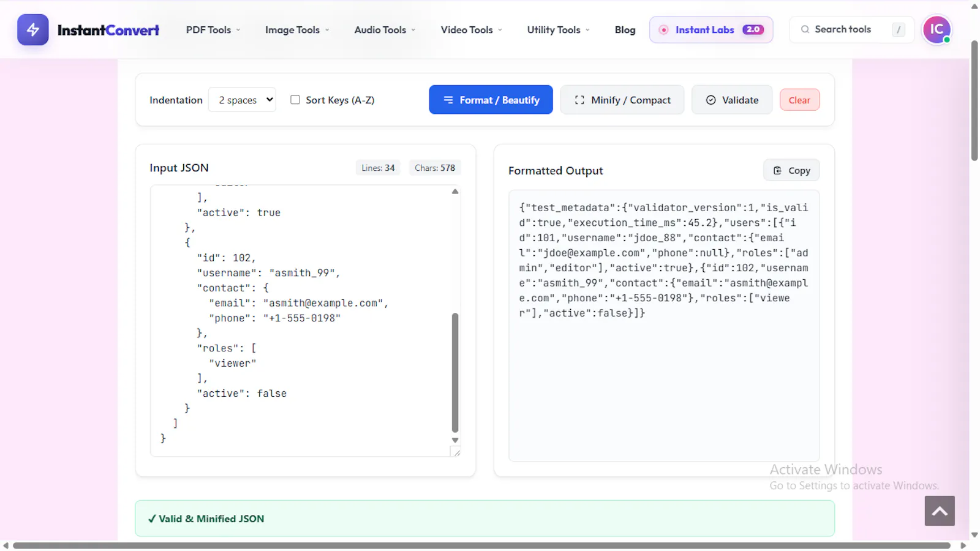
Task: Click the "active": true line
Action: [x=238, y=213]
